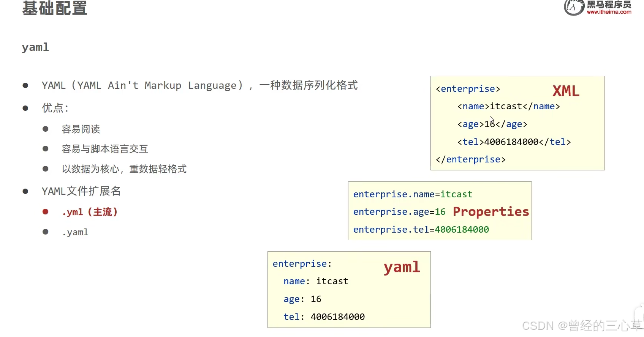
Task: Click the 容易阅读 bullet
Action: click(81, 129)
